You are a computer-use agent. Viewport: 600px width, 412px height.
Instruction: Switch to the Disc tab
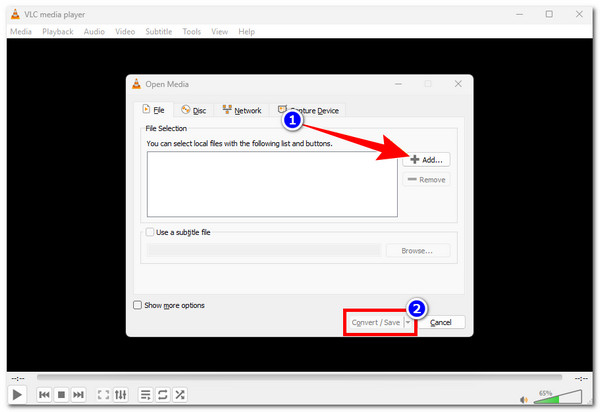click(194, 111)
